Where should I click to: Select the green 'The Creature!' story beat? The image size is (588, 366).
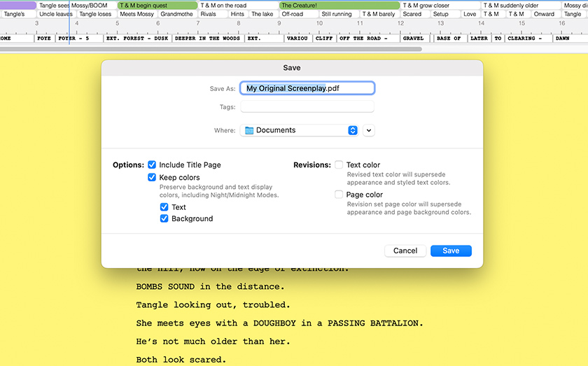319,6
